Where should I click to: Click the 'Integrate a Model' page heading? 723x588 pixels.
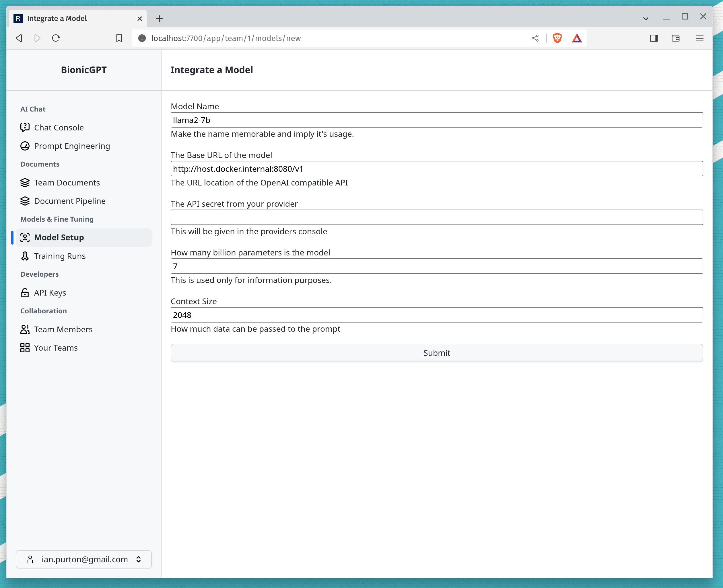tap(212, 70)
